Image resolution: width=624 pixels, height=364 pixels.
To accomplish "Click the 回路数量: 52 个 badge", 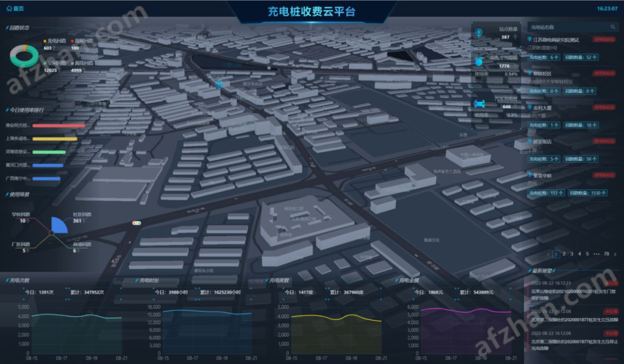I will 580,57.
